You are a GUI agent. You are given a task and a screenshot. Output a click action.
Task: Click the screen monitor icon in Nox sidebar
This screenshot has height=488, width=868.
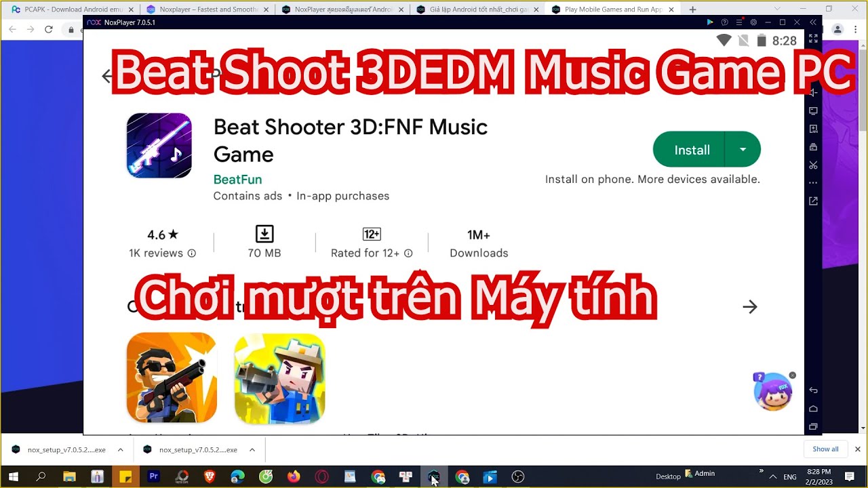point(813,110)
